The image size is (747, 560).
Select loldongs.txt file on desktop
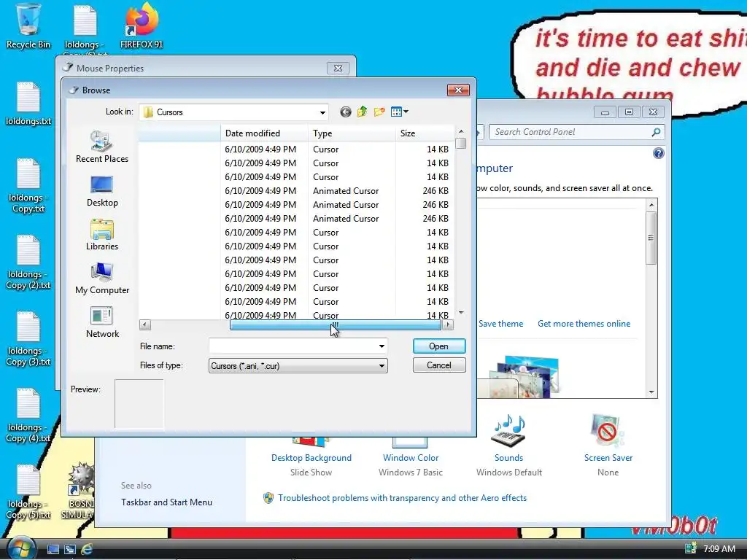coord(28,104)
